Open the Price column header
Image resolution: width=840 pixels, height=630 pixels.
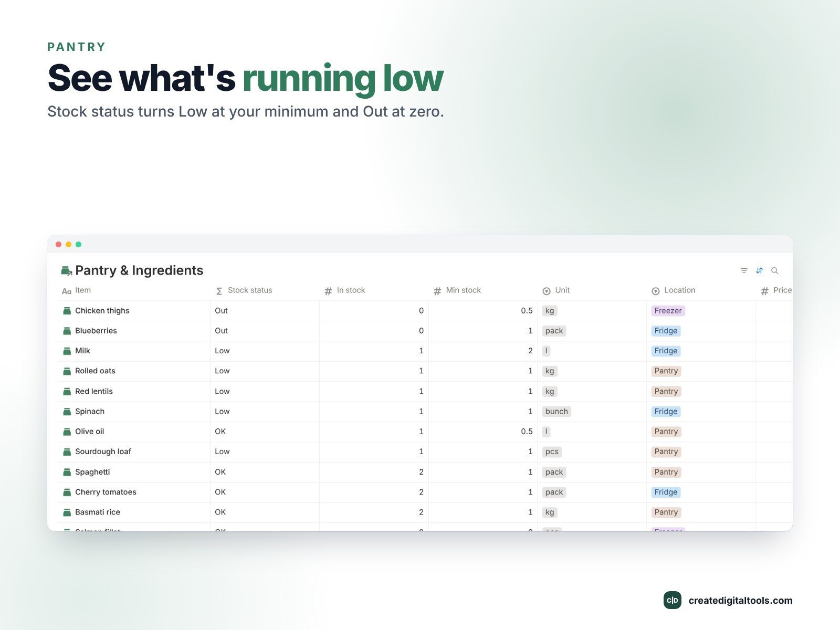776,290
